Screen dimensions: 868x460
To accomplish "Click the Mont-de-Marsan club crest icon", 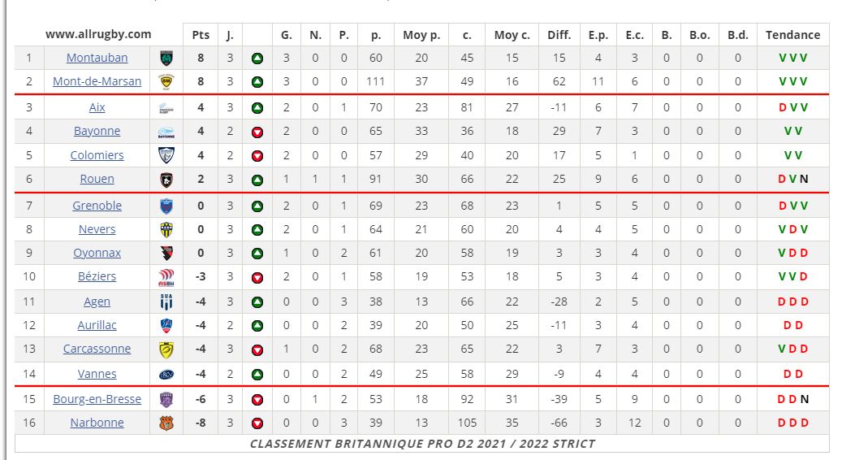I will point(166,82).
